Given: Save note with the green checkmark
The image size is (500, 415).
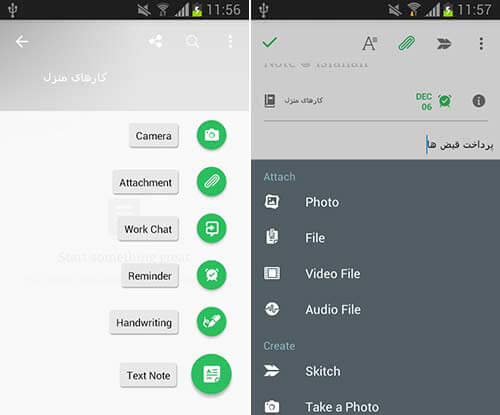Looking at the screenshot, I should [x=270, y=42].
